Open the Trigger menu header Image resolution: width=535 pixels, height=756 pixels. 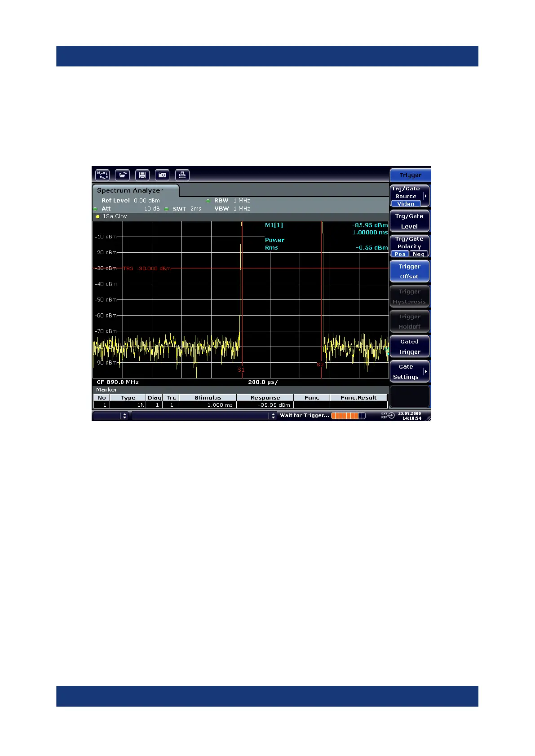[410, 175]
